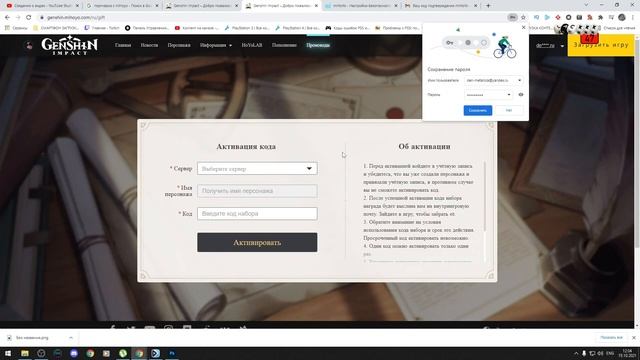Click the yellow Загрузить игру button
The height and width of the screenshot is (360, 640).
click(601, 45)
